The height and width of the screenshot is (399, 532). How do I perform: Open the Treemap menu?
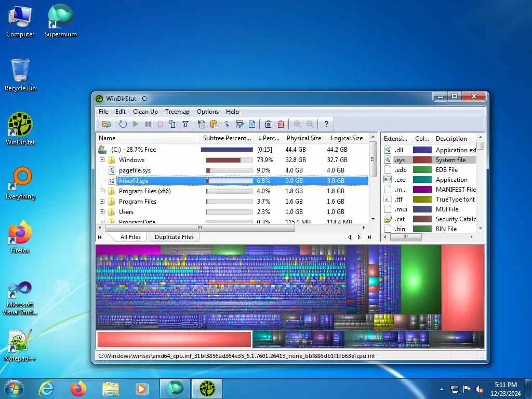tap(177, 112)
